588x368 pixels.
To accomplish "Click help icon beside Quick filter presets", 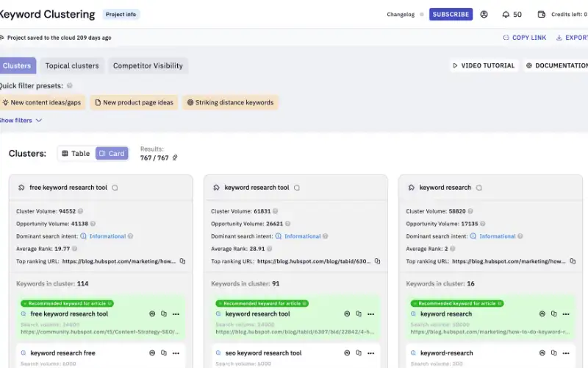I will pyautogui.click(x=69, y=85).
